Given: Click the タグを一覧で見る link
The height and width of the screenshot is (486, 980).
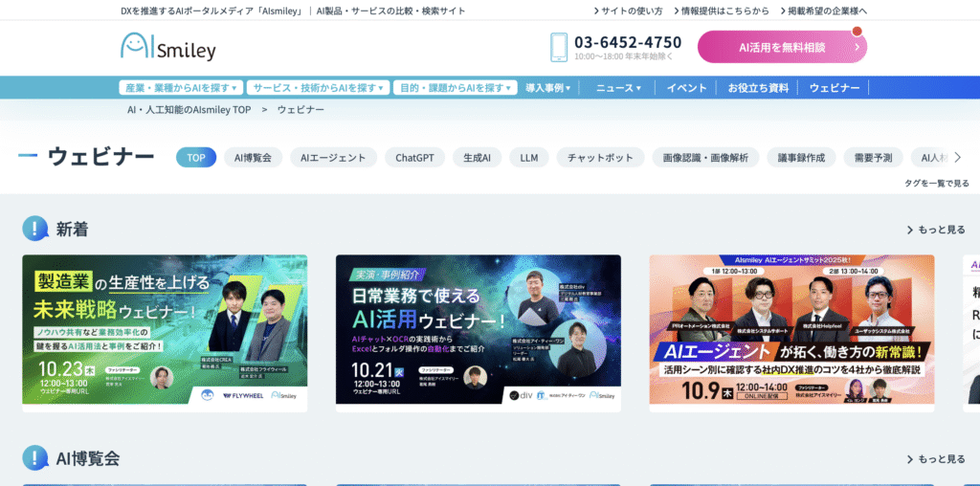Looking at the screenshot, I should [x=937, y=183].
